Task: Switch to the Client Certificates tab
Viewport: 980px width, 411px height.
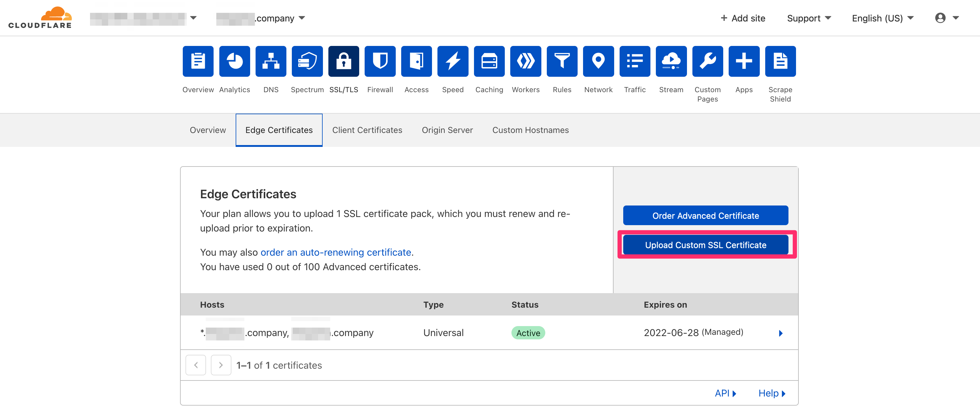Action: tap(367, 130)
